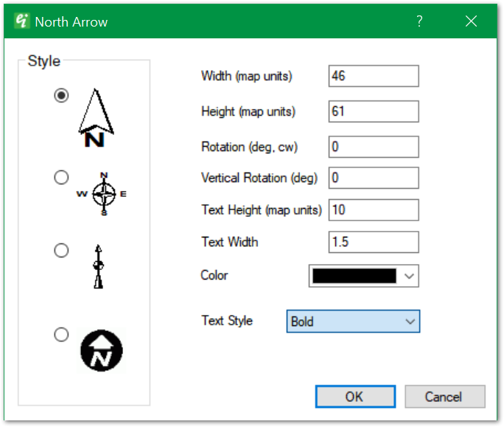Open the Color dropdown arrow

pyautogui.click(x=410, y=276)
